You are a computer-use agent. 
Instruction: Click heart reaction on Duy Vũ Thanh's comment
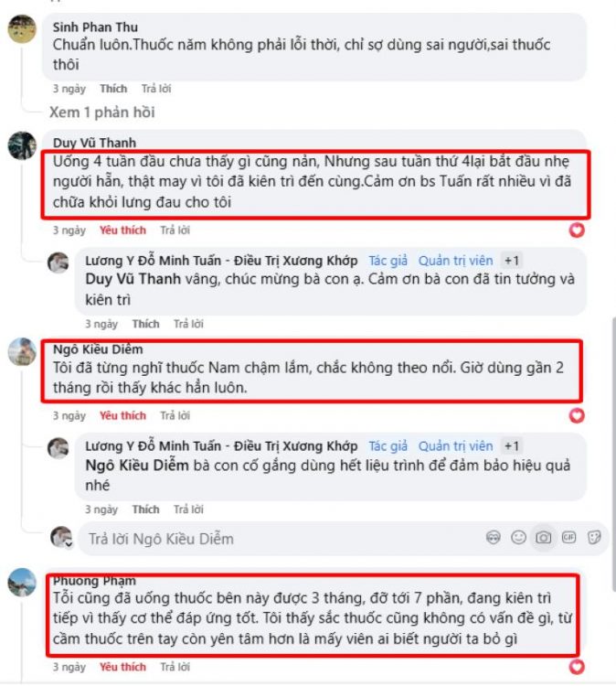pos(577,230)
